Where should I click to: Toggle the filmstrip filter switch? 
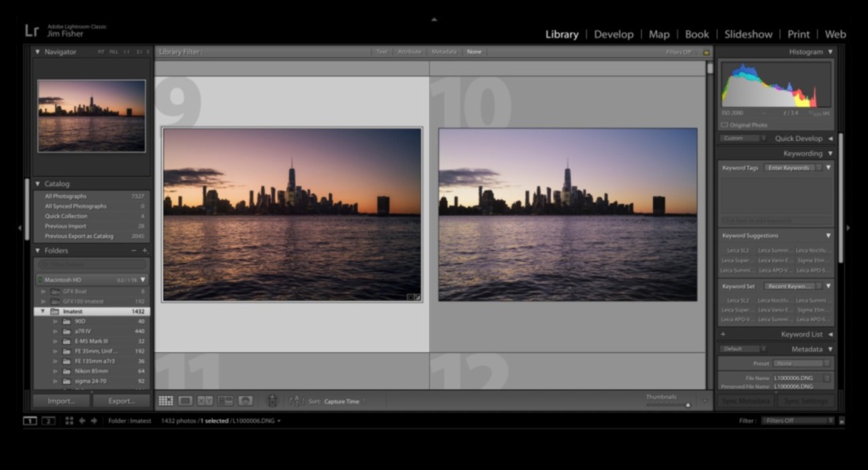[842, 421]
